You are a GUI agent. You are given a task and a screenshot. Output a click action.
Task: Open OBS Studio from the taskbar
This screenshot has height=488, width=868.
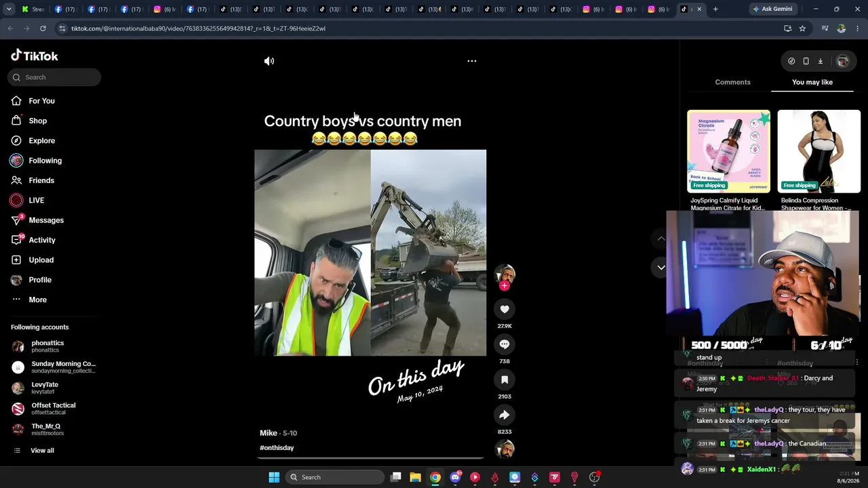[x=595, y=477]
